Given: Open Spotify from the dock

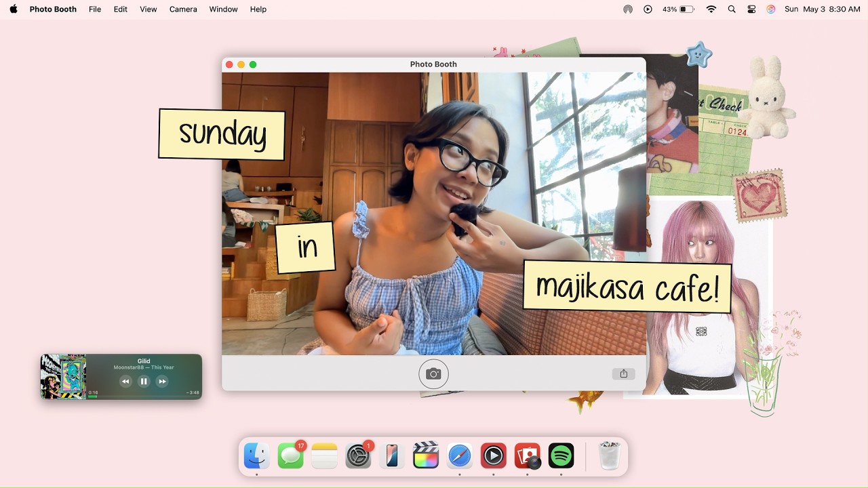Looking at the screenshot, I should (561, 455).
